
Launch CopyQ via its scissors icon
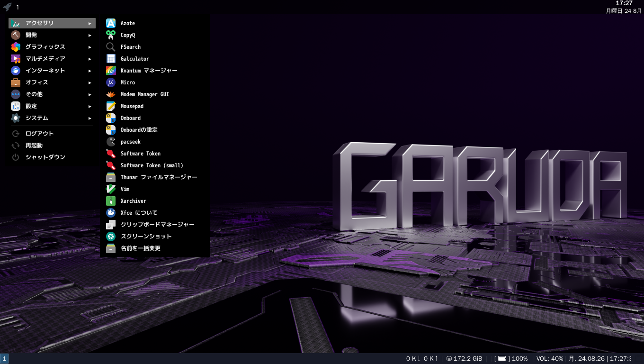coord(111,35)
